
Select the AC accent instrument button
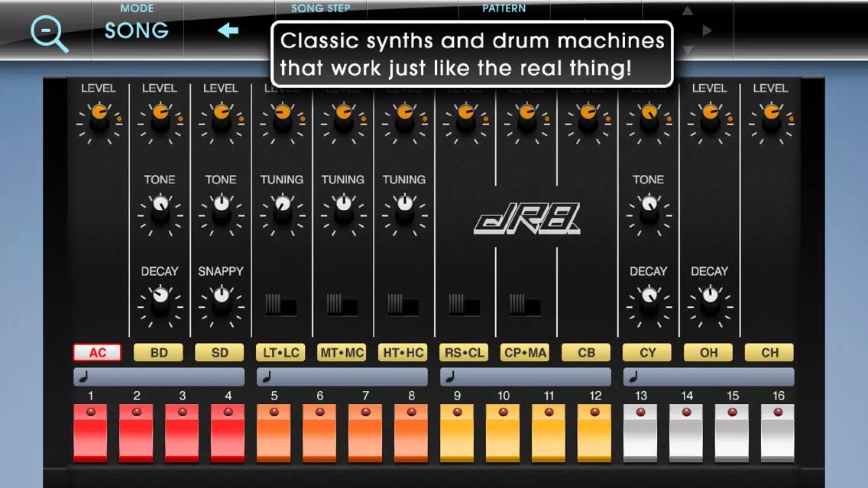click(98, 353)
